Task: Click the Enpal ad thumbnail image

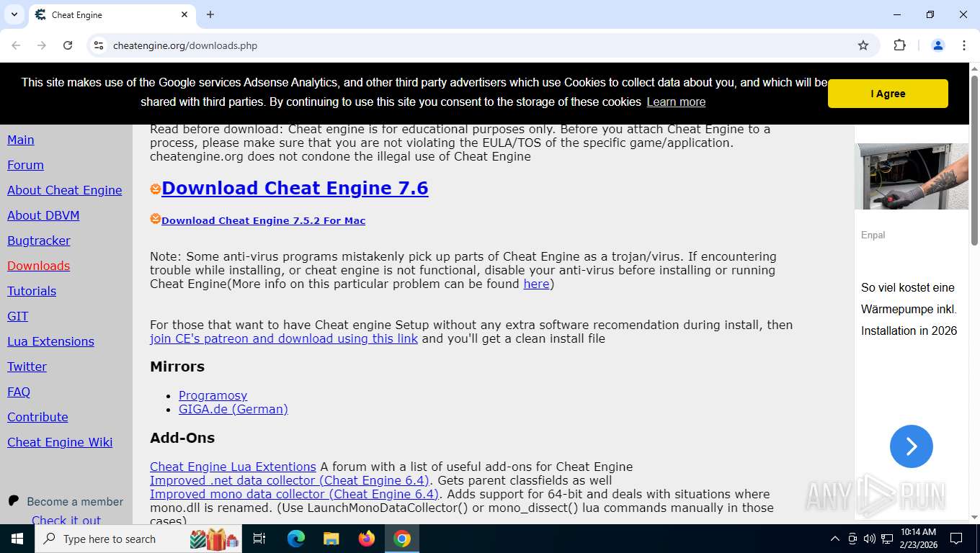Action: point(912,176)
